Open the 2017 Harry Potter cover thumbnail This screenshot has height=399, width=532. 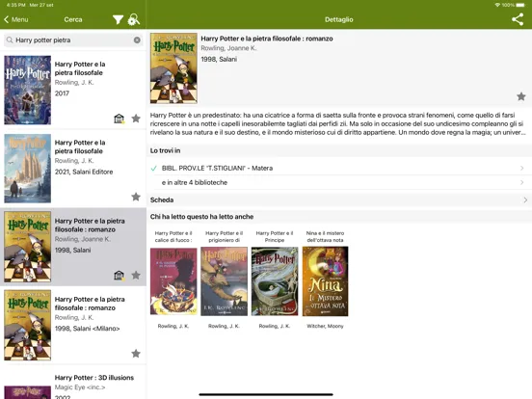(x=28, y=90)
